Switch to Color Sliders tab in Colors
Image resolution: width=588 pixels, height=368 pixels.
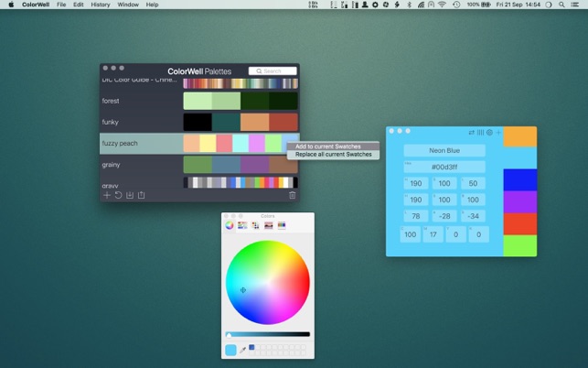pyautogui.click(x=242, y=225)
